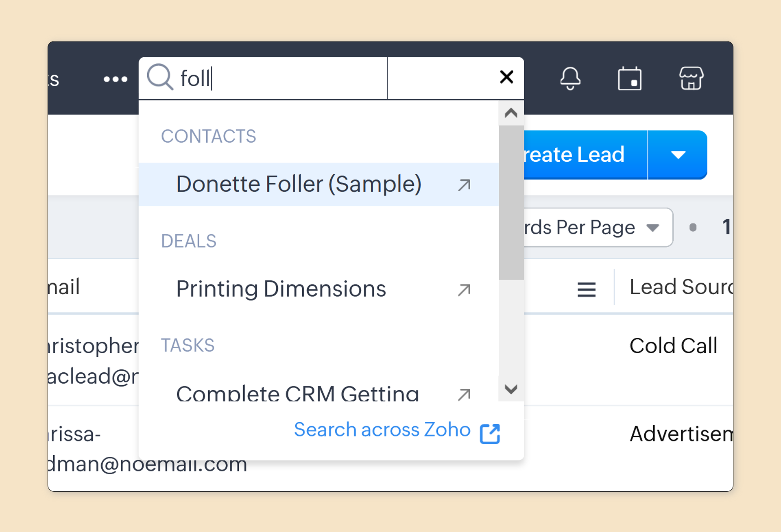Expand the Create Lead dropdown arrow
Viewport: 781px width, 532px height.
[678, 155]
